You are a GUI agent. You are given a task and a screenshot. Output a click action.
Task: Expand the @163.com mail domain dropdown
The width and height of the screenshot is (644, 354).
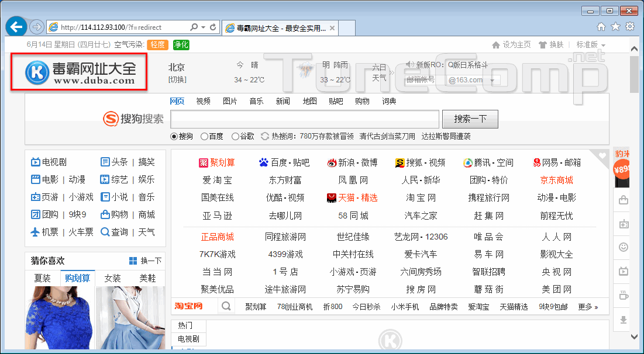coord(492,81)
